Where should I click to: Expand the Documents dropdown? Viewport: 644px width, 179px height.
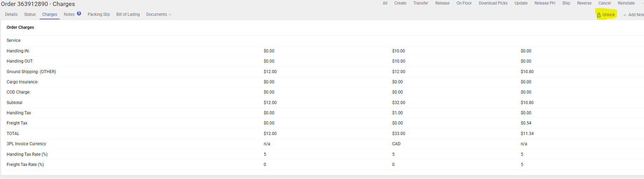click(159, 14)
